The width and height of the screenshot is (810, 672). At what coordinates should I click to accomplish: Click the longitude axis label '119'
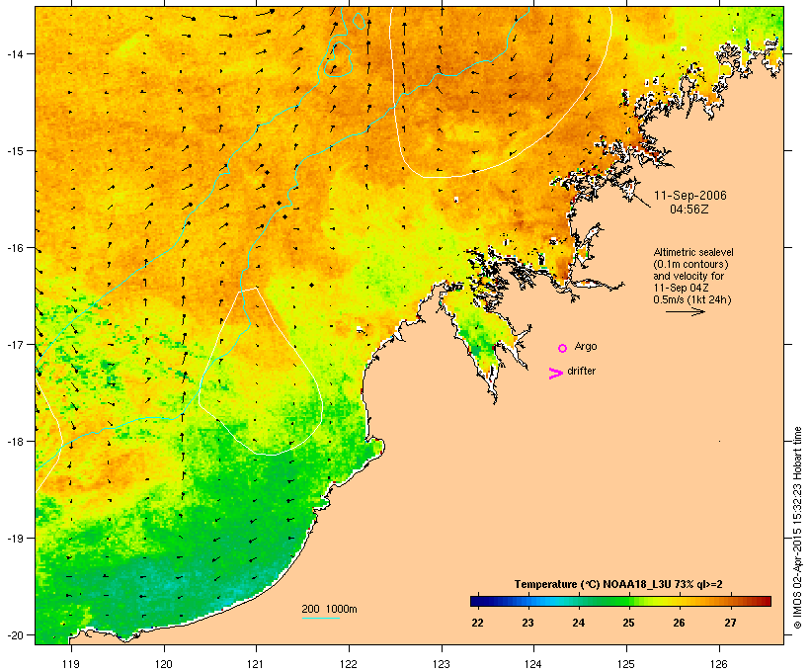pos(71,664)
